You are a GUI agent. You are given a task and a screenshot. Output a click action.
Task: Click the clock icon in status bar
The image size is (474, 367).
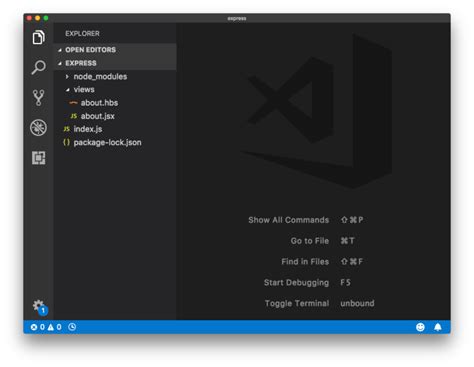72,327
